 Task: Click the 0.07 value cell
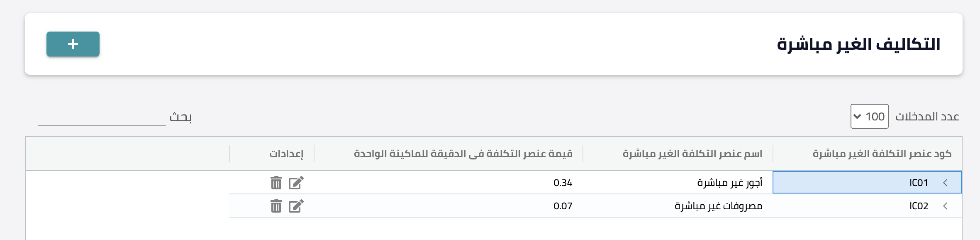(x=449, y=206)
